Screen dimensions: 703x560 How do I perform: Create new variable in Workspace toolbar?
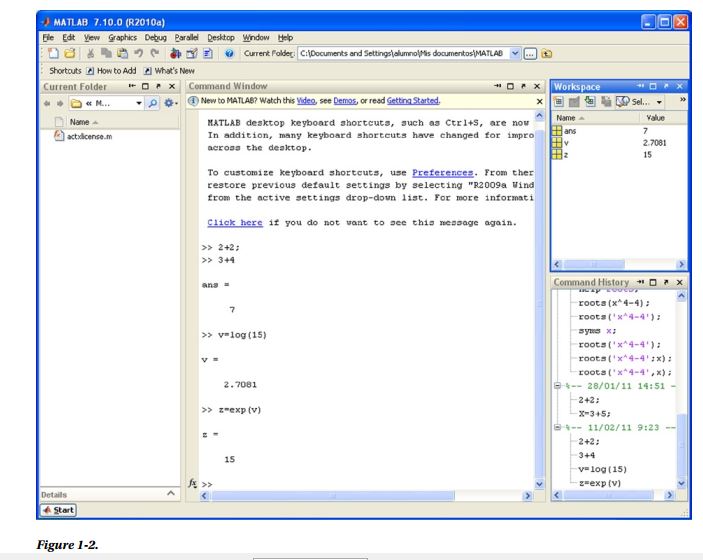pos(558,102)
